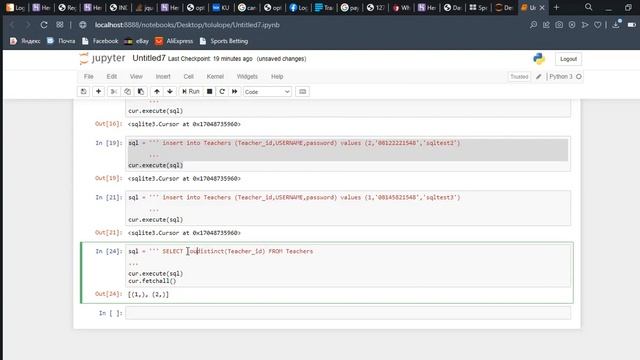
Task: Click the Last Checkpoint 19 minutes ago text
Action: tap(210, 59)
